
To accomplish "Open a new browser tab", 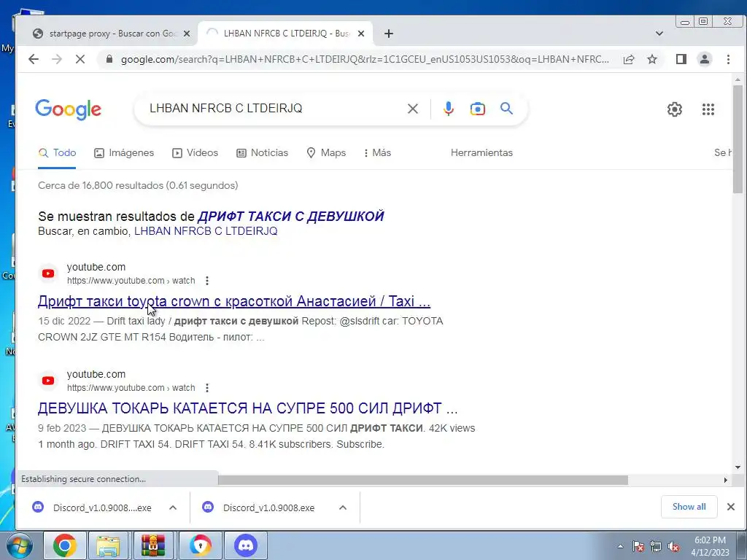I will [389, 34].
